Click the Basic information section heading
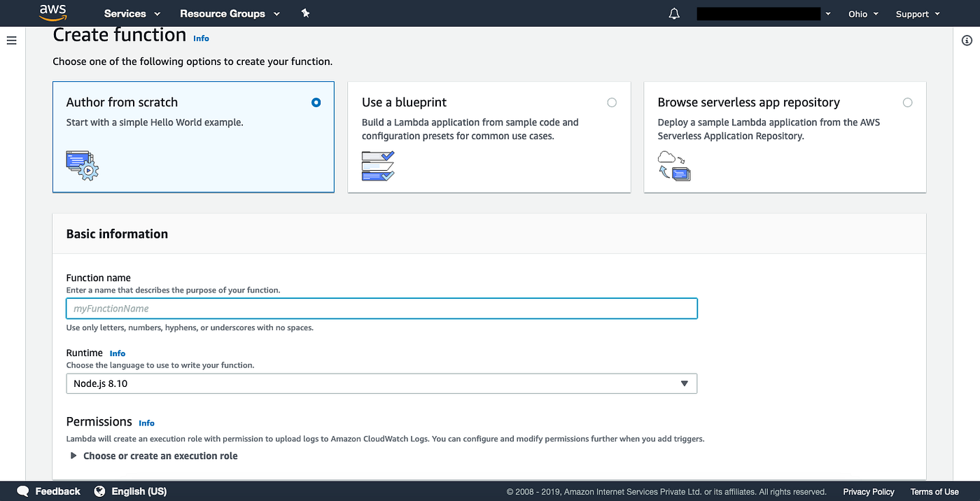The height and width of the screenshot is (501, 980). point(117,234)
